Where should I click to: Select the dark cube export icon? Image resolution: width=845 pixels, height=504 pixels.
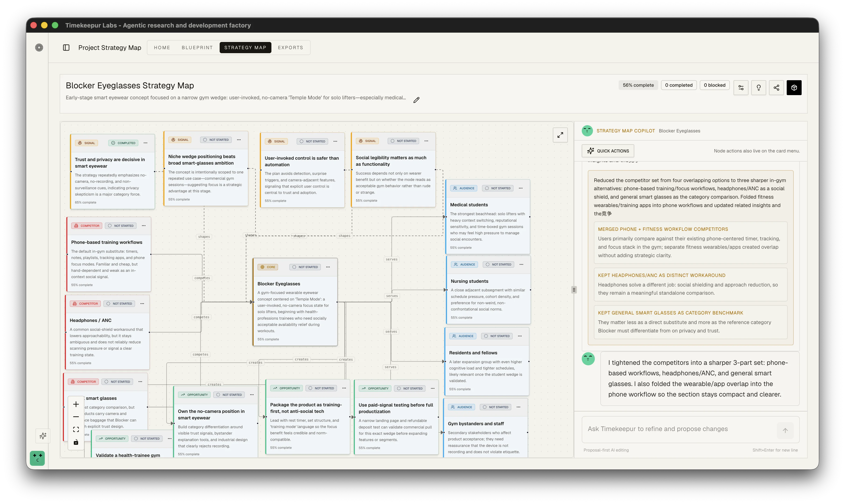794,87
